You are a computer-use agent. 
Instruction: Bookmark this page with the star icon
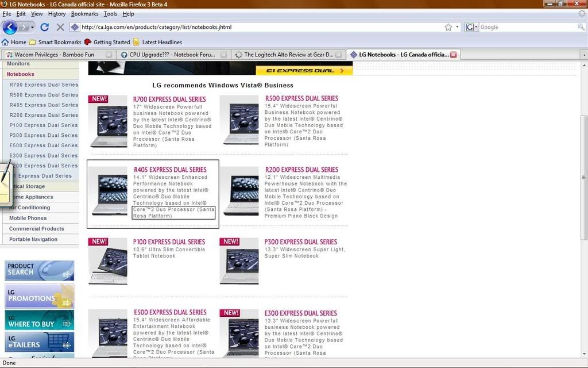click(x=448, y=27)
